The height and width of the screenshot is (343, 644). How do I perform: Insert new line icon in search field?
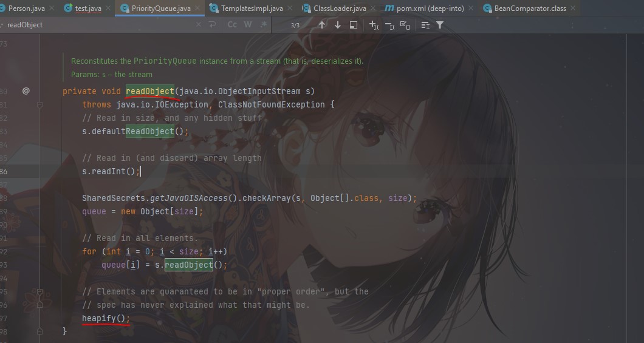pyautogui.click(x=213, y=25)
